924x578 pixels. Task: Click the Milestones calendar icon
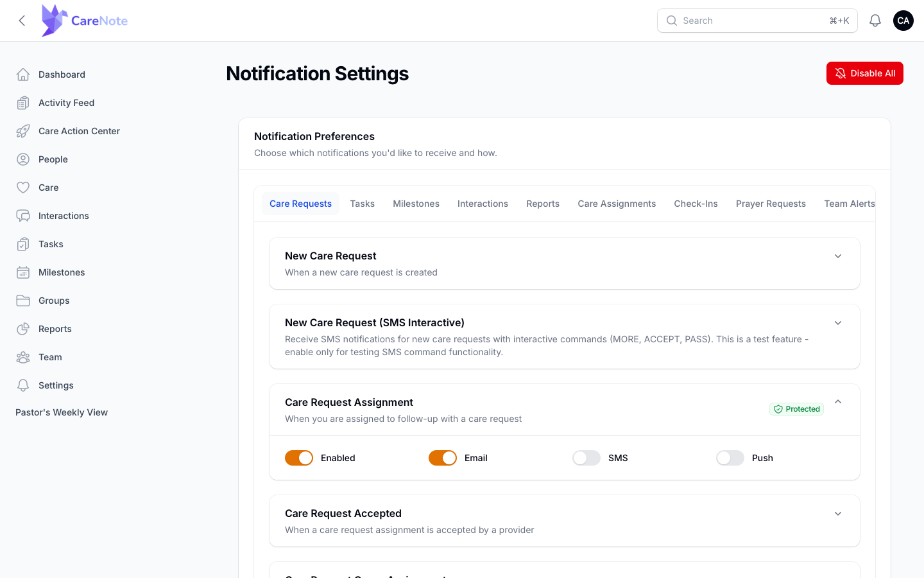[x=23, y=272]
